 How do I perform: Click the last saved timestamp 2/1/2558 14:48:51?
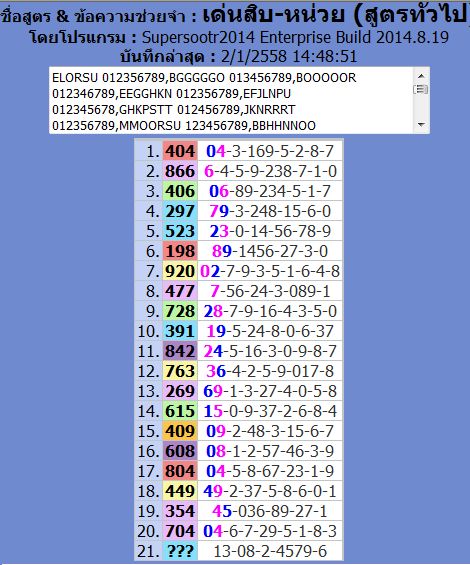(x=289, y=56)
